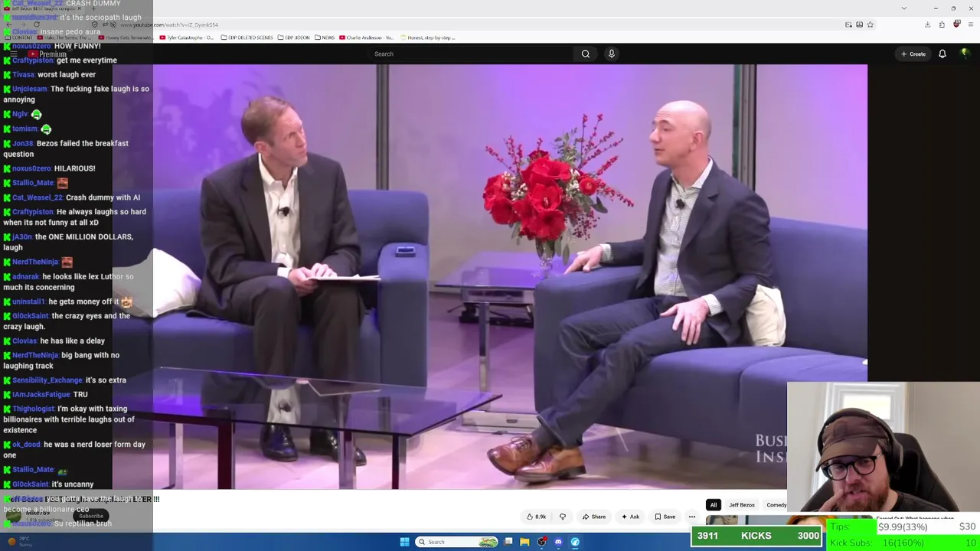Image resolution: width=980 pixels, height=551 pixels.
Task: Expand the browser tab list chevron
Action: tap(904, 8)
